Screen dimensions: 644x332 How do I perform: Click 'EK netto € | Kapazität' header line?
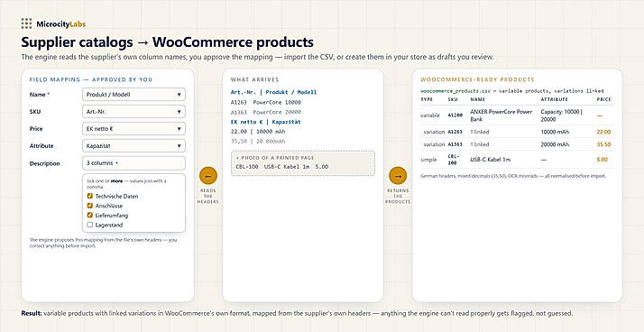(266, 122)
